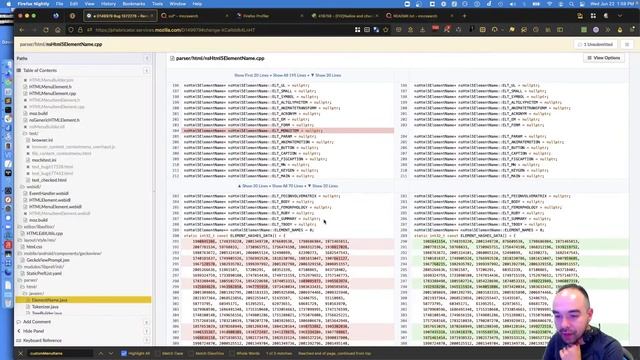Toggle Whole Words checkbox

click(233, 353)
